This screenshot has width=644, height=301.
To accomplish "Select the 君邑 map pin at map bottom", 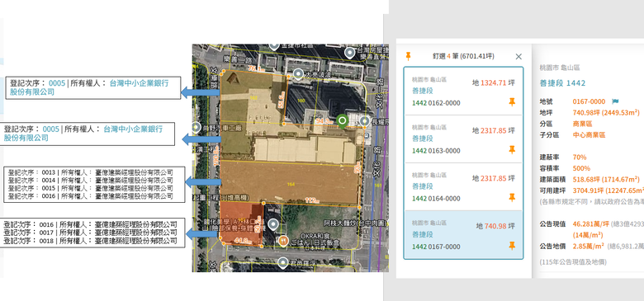I will point(282,263).
